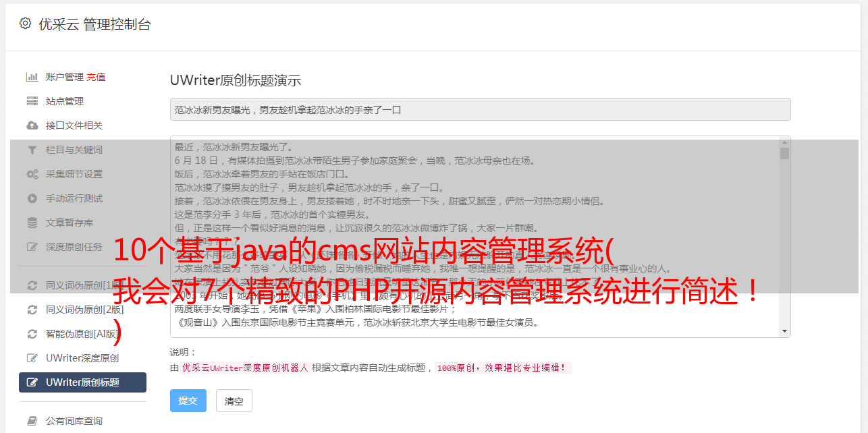868x433 pixels.
Task: Click the 公有词库查询 book icon
Action: [x=32, y=421]
